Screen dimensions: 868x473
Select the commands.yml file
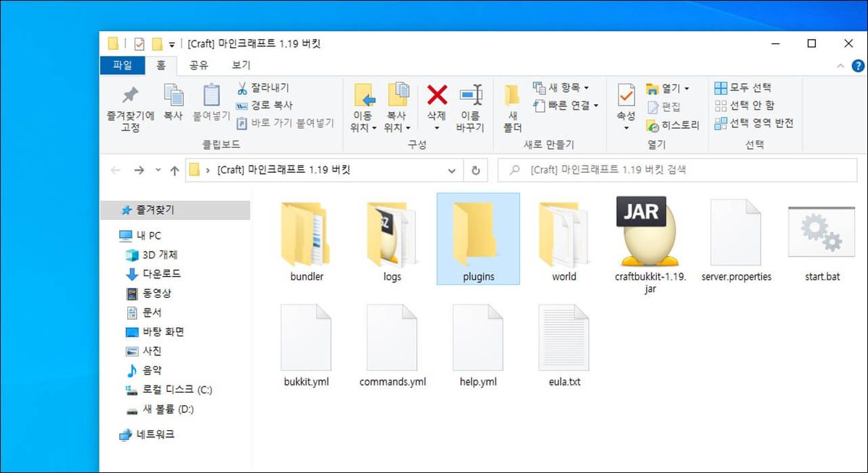(x=392, y=346)
